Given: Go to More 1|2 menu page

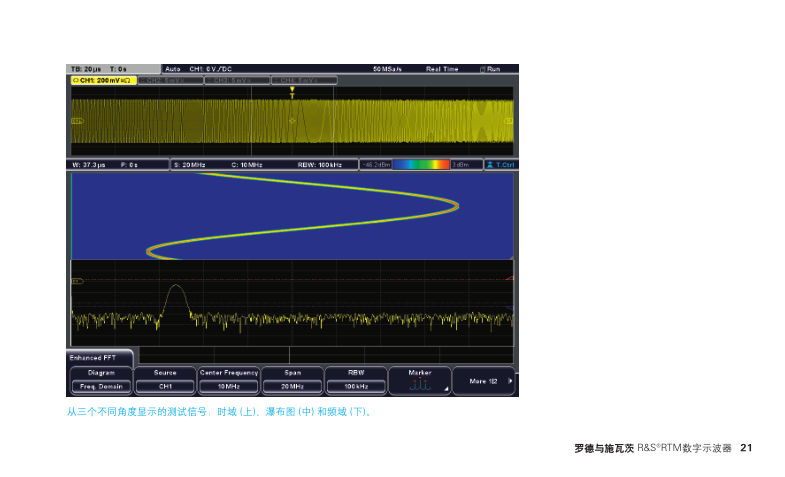Looking at the screenshot, I should click(x=484, y=381).
